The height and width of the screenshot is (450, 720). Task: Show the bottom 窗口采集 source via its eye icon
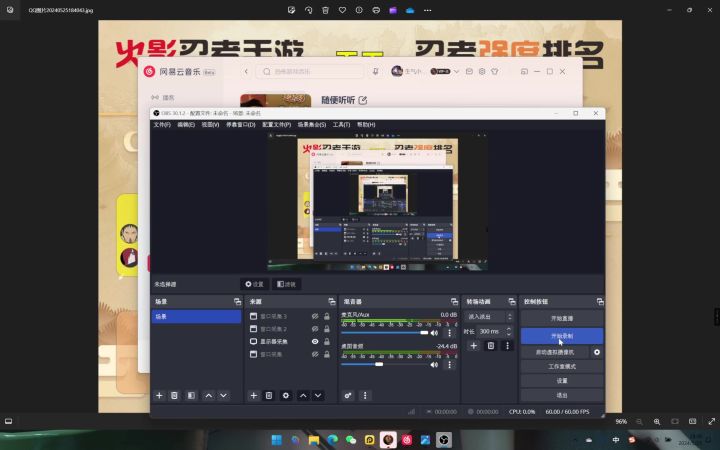[x=315, y=354]
